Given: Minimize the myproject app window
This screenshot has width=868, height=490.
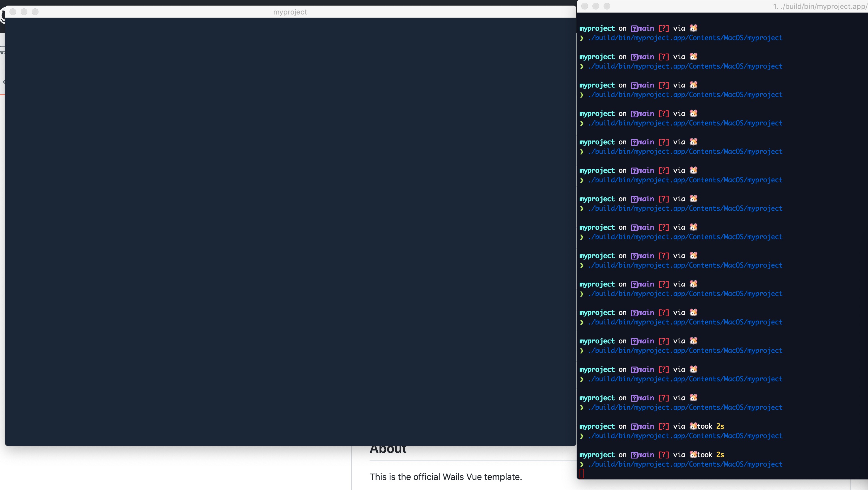Looking at the screenshot, I should (x=24, y=12).
